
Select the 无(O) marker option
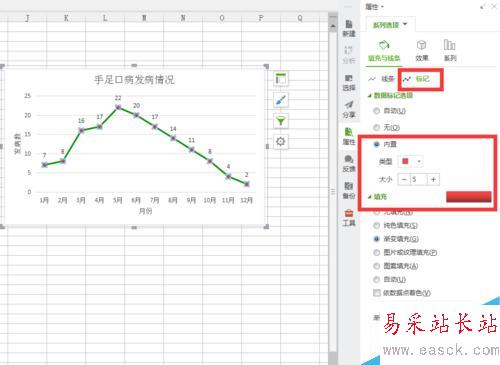[x=387, y=127]
